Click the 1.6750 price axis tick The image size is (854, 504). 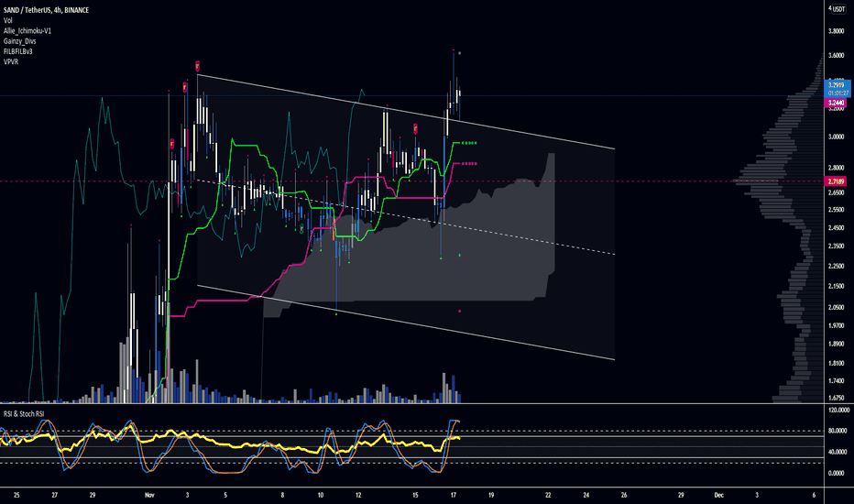tap(836, 398)
